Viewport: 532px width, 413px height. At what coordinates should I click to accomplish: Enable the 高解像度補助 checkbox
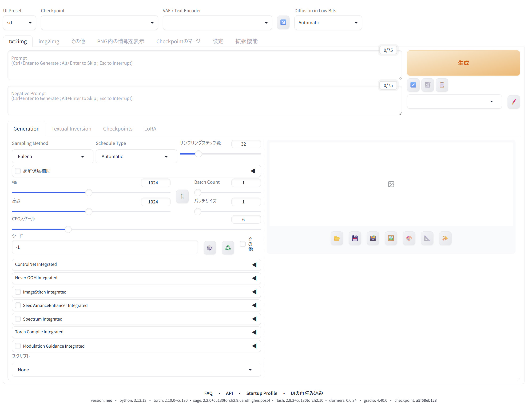(x=18, y=171)
